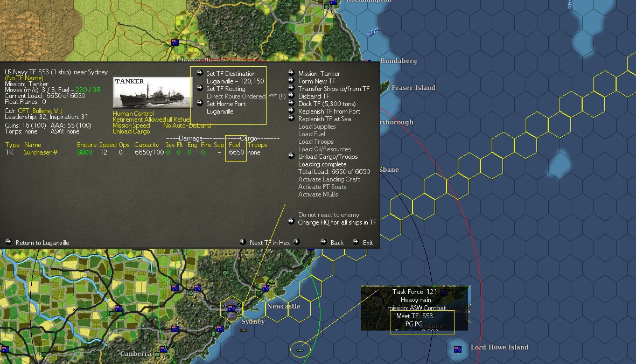The width and height of the screenshot is (636, 364).
Task: Click the arrow icon beside Exit
Action: pyautogui.click(x=356, y=242)
